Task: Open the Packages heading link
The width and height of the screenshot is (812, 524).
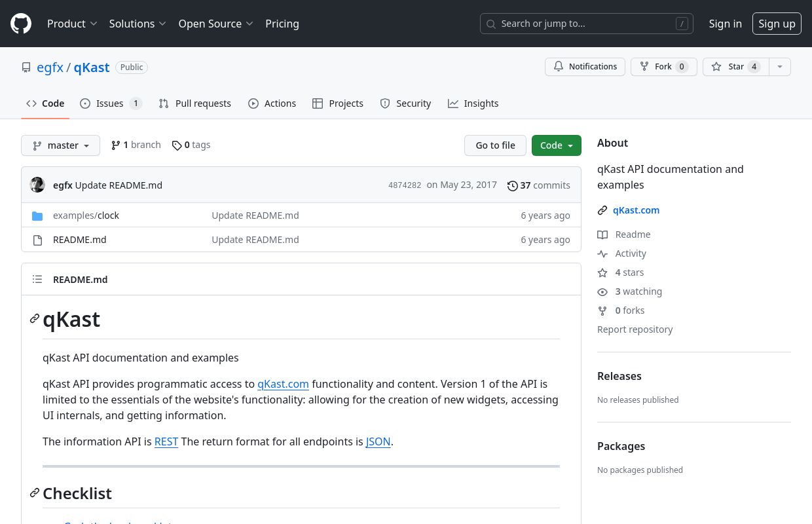Action: pyautogui.click(x=621, y=446)
